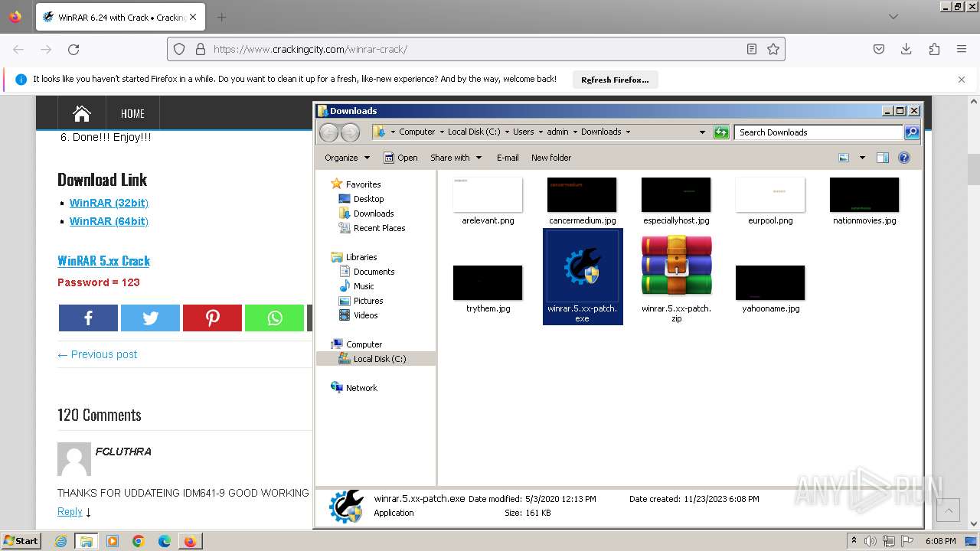Click the Explorer Back button
980x551 pixels.
[328, 132]
